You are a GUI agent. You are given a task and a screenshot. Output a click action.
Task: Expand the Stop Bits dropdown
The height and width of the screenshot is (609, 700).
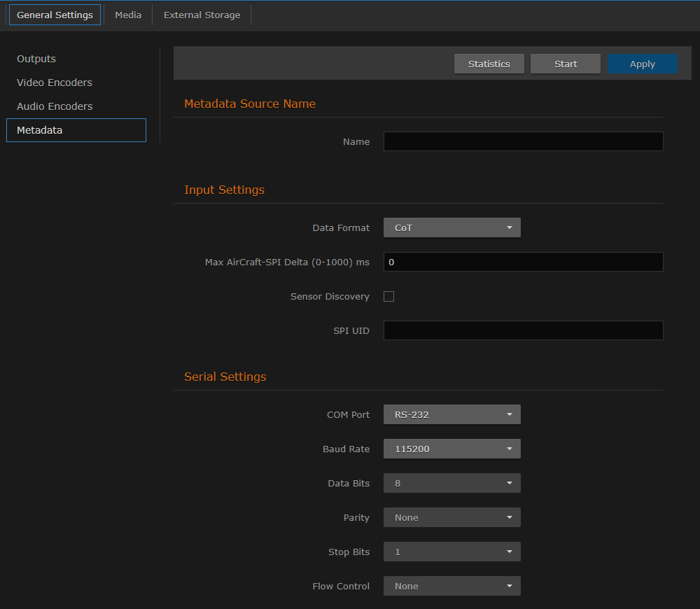pos(451,551)
